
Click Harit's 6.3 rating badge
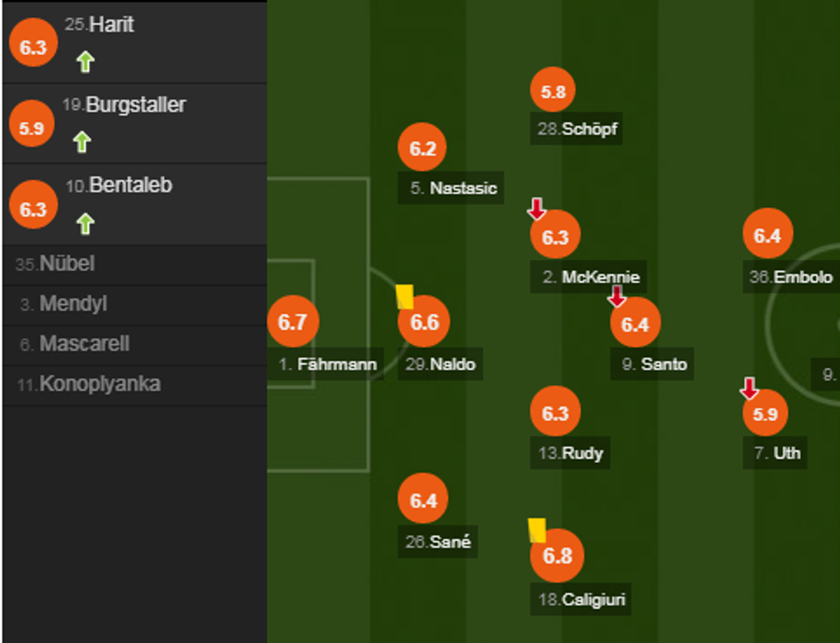pos(33,47)
